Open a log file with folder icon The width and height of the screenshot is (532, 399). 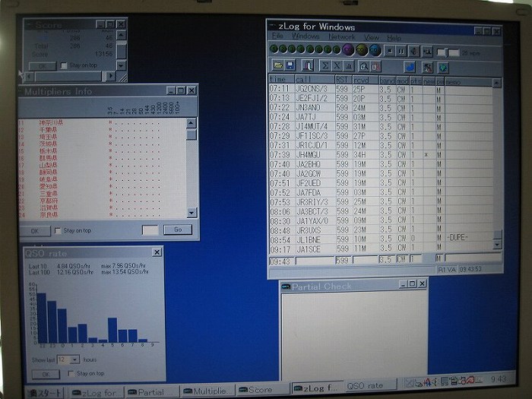[x=278, y=65]
